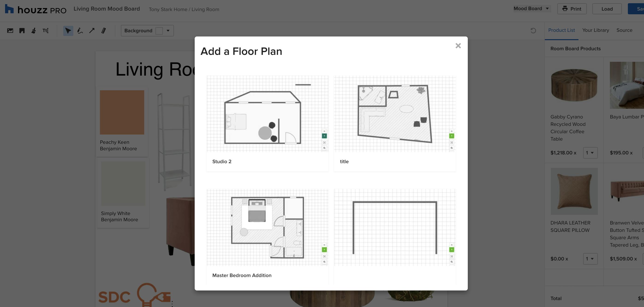644x307 pixels.
Task: Open quantity dropdown for Gabby Cyrano table
Action: coord(590,153)
